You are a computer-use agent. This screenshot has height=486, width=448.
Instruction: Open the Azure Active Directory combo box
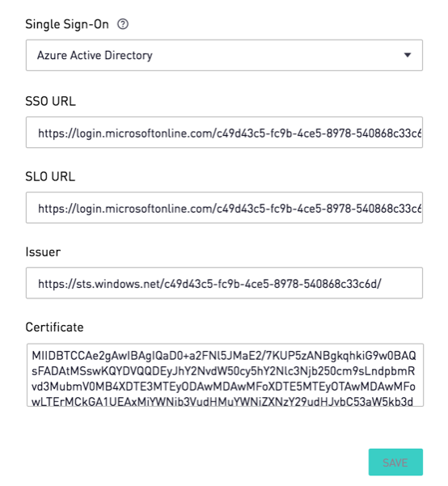pyautogui.click(x=224, y=55)
